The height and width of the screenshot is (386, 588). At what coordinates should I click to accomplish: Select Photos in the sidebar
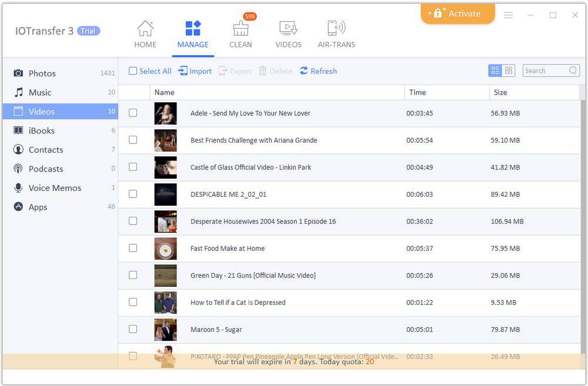tap(61, 73)
